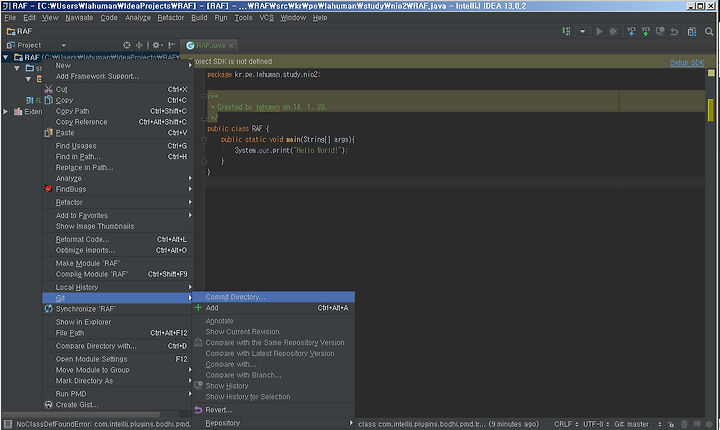
Task: Click the purple Revert arrow icon
Action: (x=198, y=410)
